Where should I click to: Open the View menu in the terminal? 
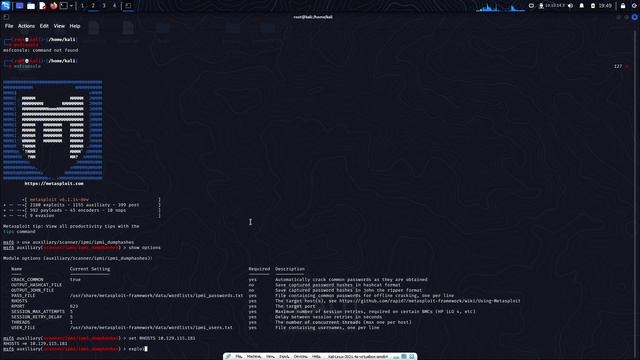[x=59, y=26]
